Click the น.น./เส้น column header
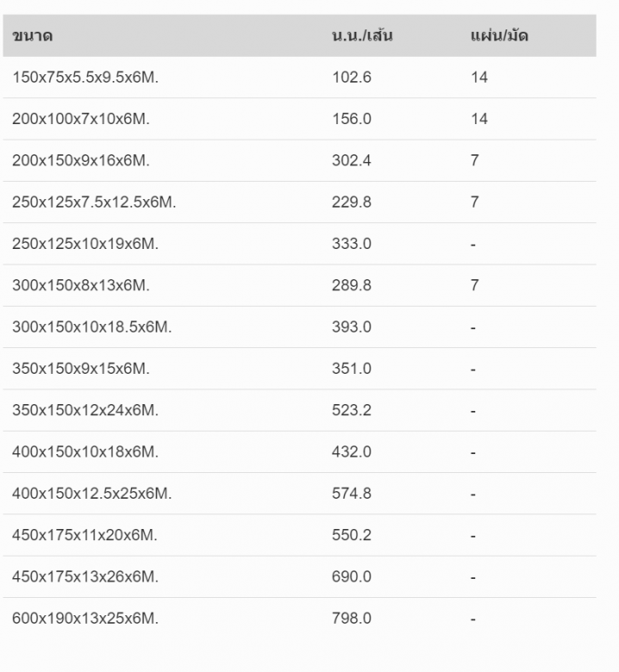The width and height of the screenshot is (619, 672). click(362, 34)
